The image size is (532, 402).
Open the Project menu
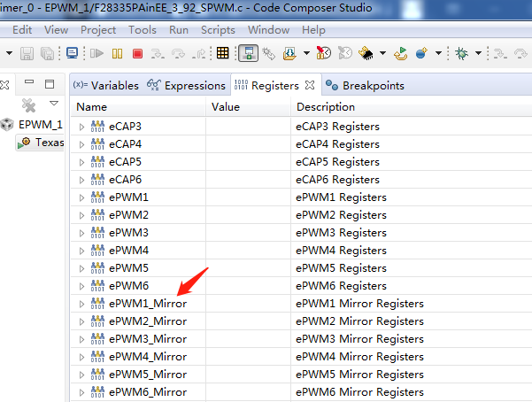(98, 30)
